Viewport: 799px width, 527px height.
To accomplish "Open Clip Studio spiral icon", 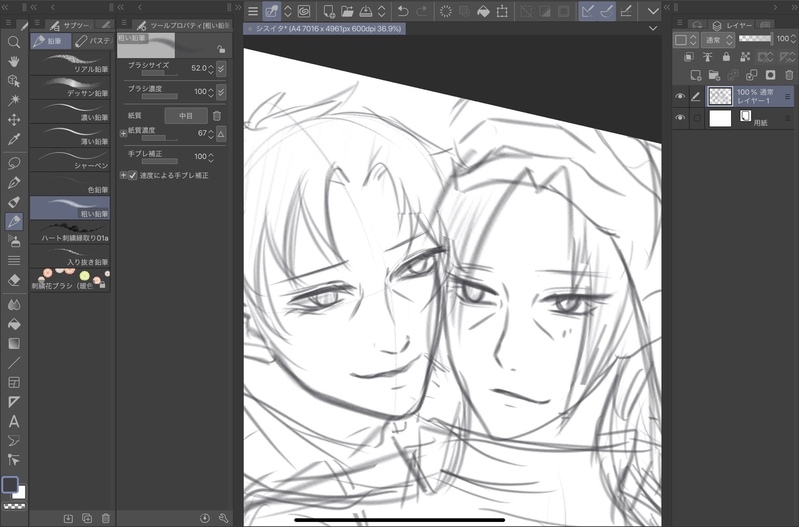I will (x=304, y=11).
